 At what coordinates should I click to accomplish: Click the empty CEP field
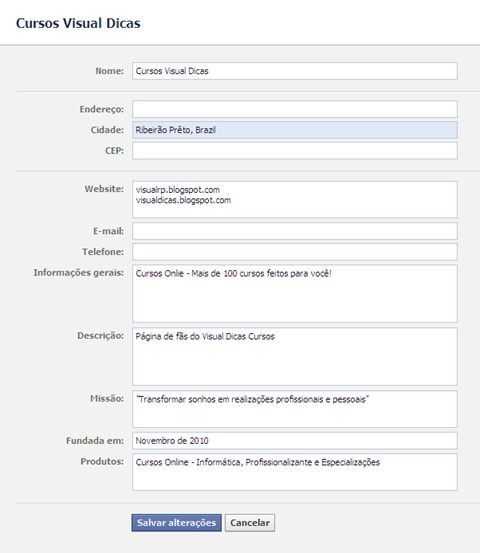click(x=295, y=151)
